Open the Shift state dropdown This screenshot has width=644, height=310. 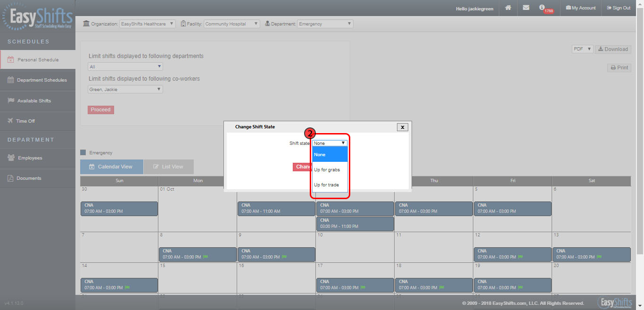[330, 143]
